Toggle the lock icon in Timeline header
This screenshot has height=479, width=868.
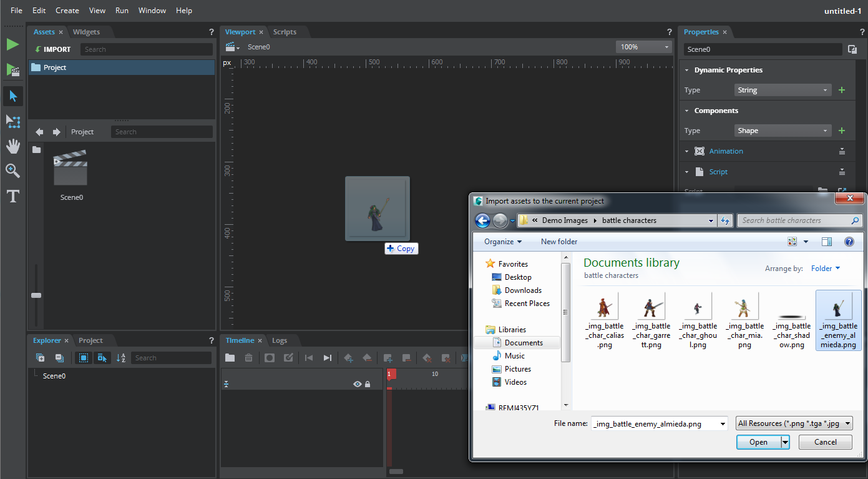(x=368, y=384)
